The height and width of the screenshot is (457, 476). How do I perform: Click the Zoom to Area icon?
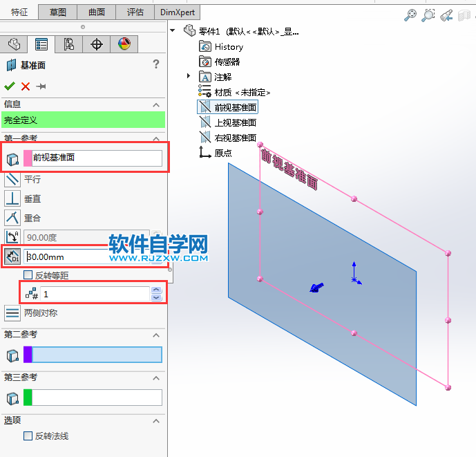428,15
